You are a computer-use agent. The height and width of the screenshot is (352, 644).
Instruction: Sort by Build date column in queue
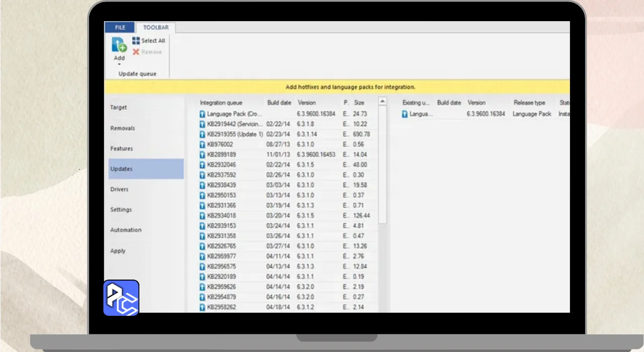[279, 103]
